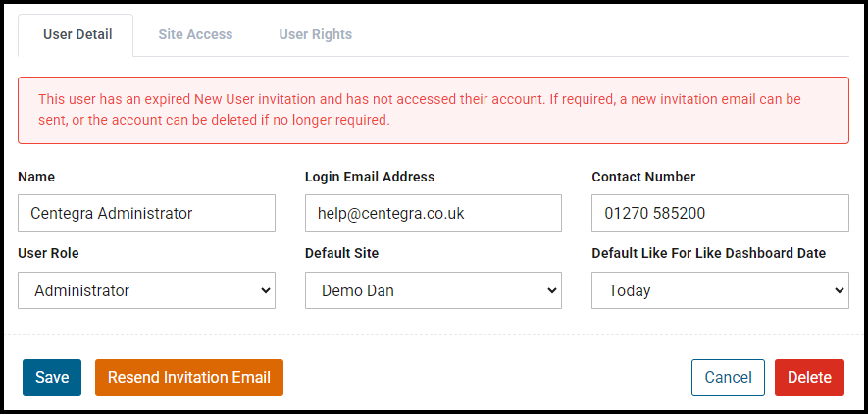Click the Default Like For Like Dashboard Date label
The image size is (868, 414).
(708, 254)
